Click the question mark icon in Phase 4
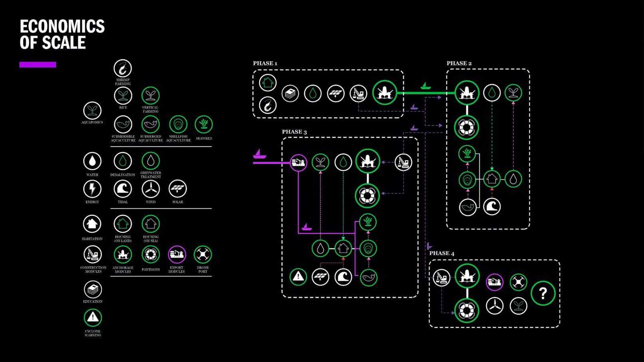The width and height of the screenshot is (644, 362). pos(543,294)
